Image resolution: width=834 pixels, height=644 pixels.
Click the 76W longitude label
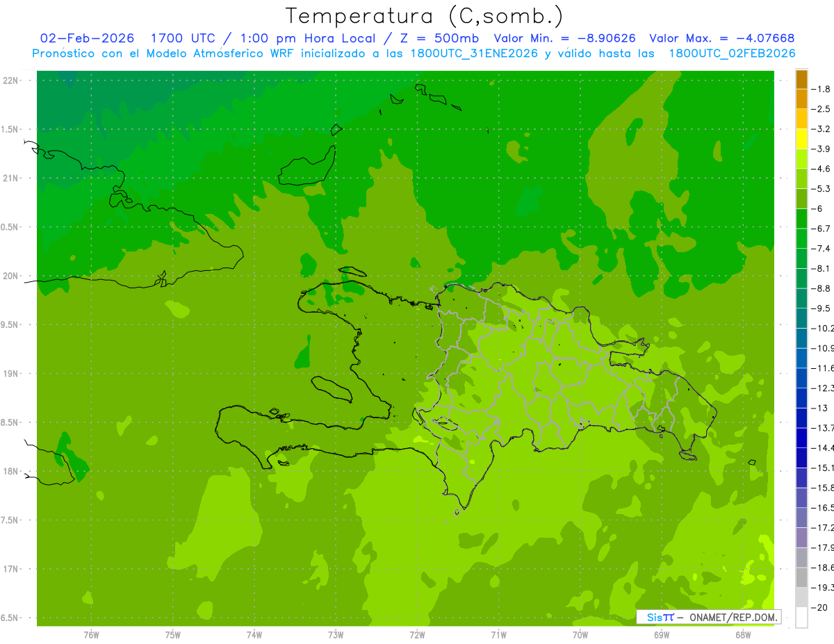click(91, 634)
